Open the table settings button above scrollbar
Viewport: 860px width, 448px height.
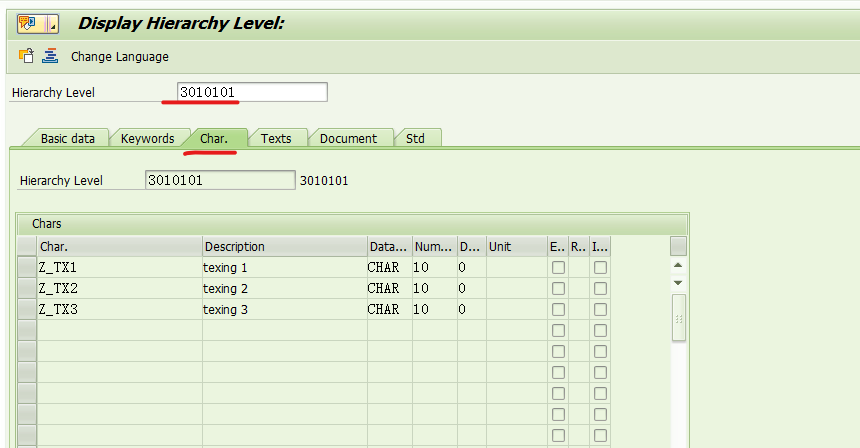tap(678, 246)
